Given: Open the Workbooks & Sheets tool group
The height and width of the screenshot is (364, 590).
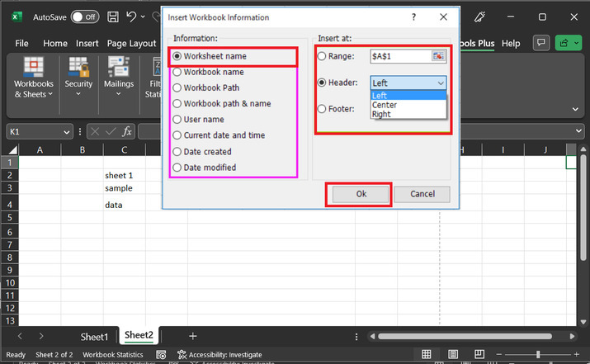Looking at the screenshot, I should coord(34,77).
